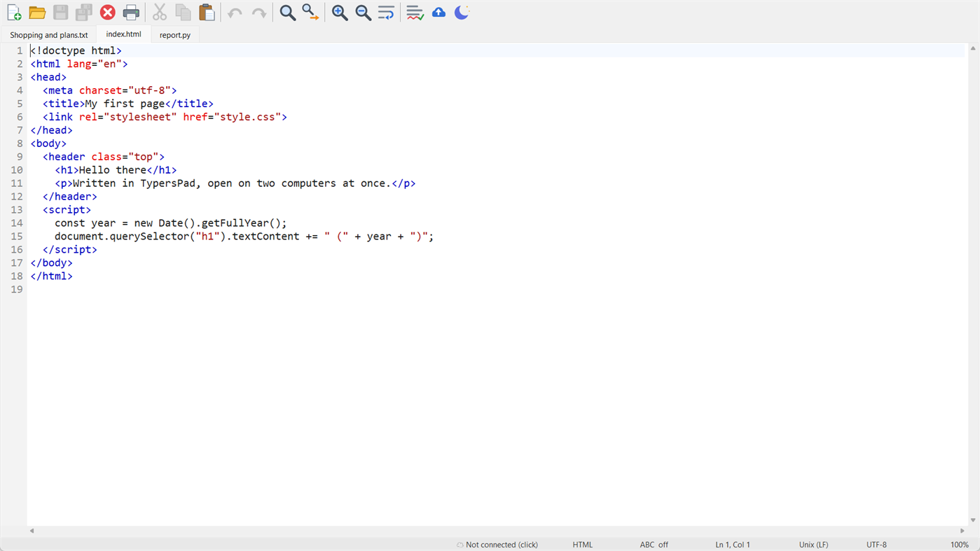Viewport: 980px width, 551px height.
Task: Paste using the clipboard icon
Action: pos(207,13)
